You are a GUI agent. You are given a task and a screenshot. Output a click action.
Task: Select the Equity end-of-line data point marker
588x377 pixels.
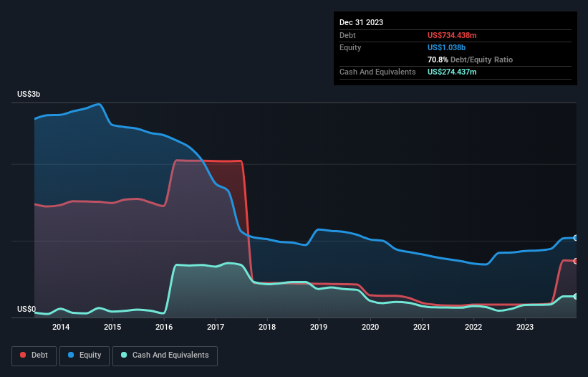576,238
